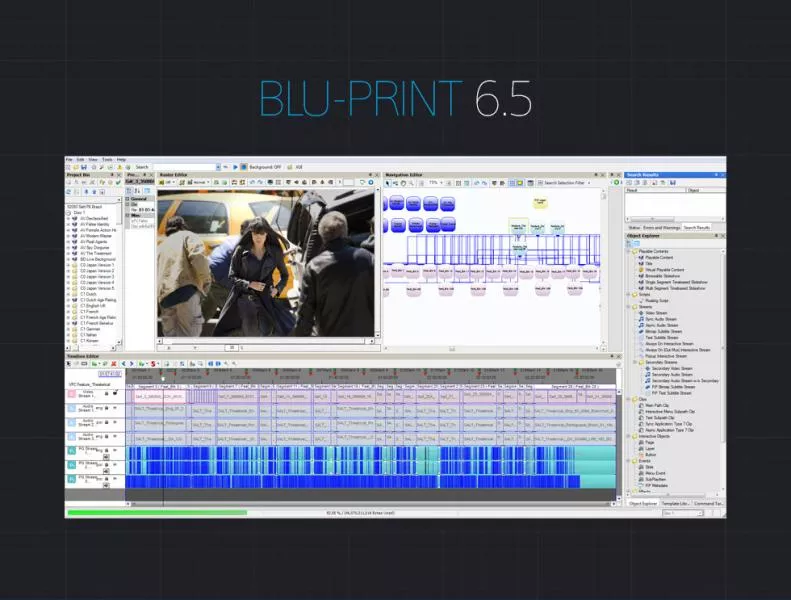
Task: Click the timecode field in Timeline Editor
Action: [x=109, y=374]
